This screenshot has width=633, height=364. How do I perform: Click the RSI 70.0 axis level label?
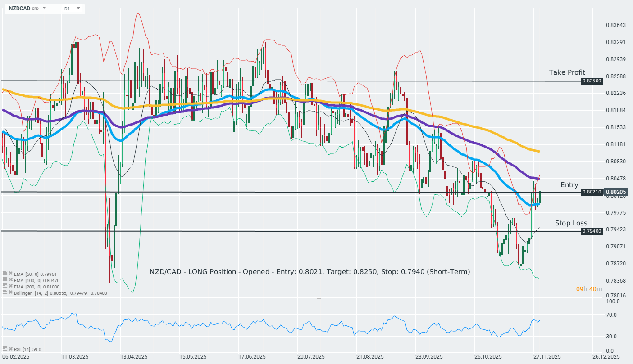pos(612,315)
